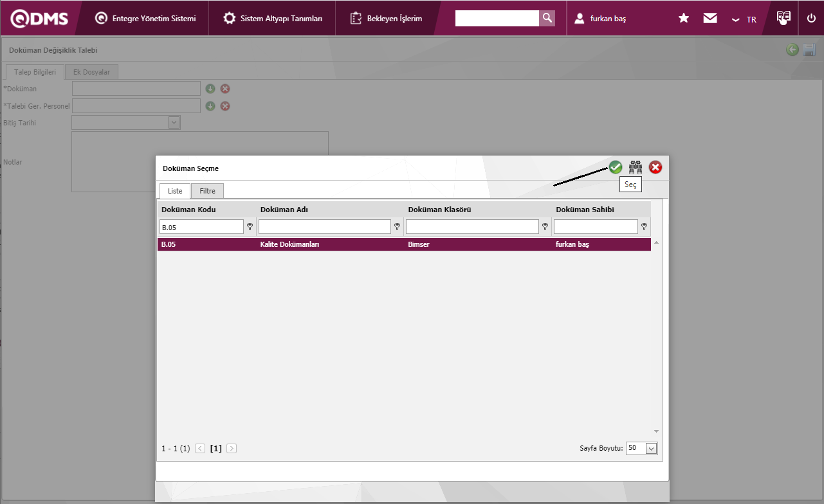Screen dimensions: 824x504
Task: Close the Doküman Seçme dialog with red X
Action: (x=655, y=167)
